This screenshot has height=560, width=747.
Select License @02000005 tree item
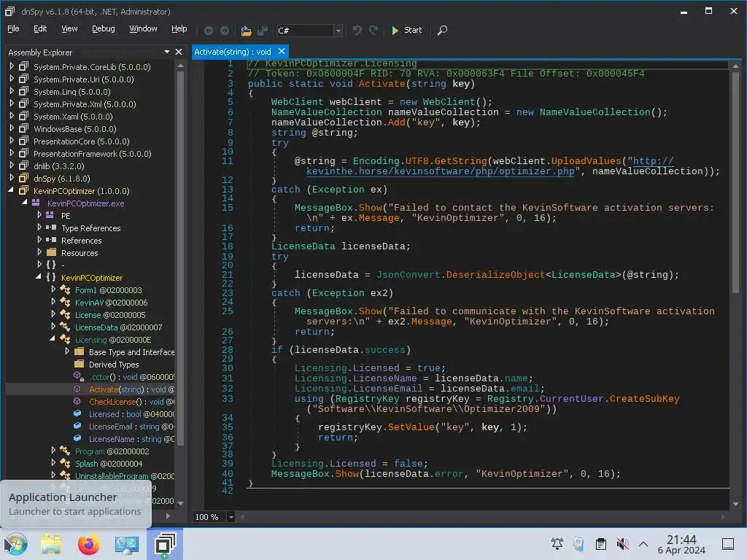pos(110,315)
